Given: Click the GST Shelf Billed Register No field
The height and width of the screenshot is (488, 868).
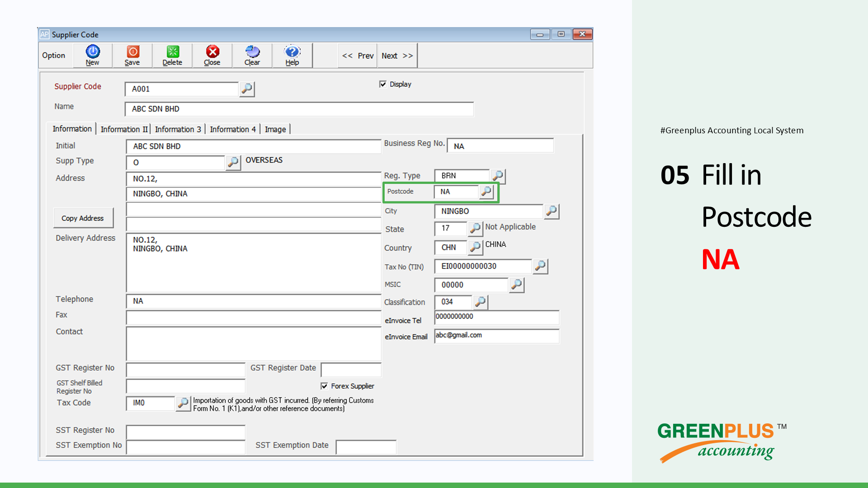Looking at the screenshot, I should click(186, 386).
